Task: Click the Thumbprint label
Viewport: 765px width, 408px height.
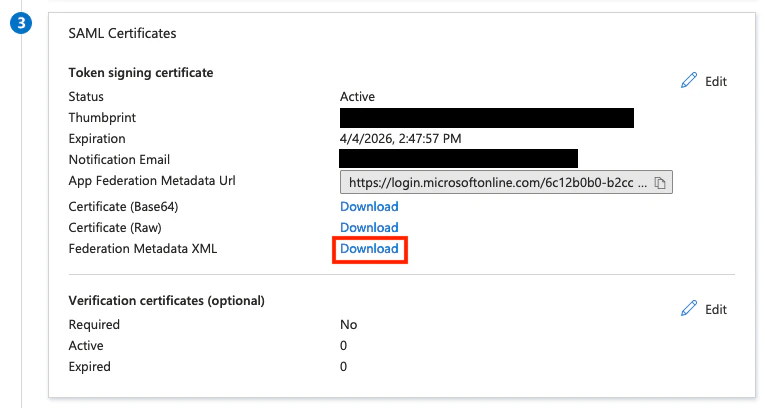Action: [x=102, y=118]
